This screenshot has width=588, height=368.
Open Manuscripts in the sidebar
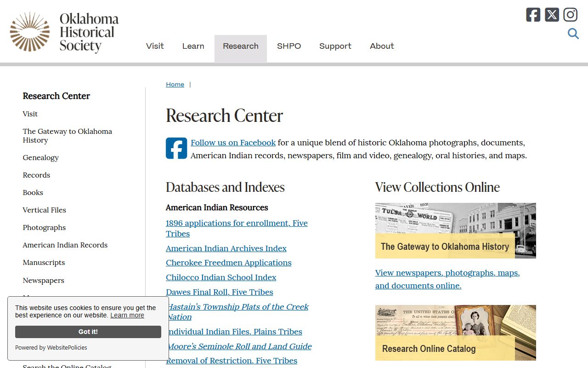pyautogui.click(x=44, y=262)
